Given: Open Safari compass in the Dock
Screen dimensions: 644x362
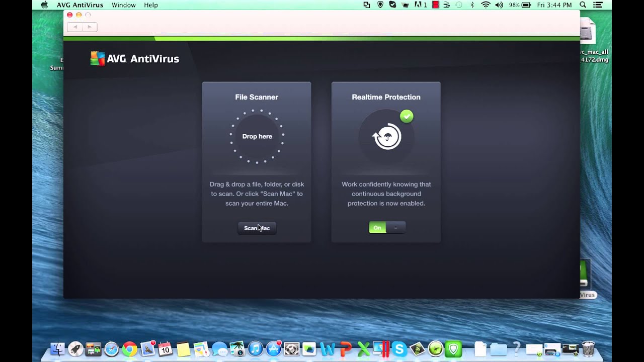Looking at the screenshot, I should (x=111, y=349).
